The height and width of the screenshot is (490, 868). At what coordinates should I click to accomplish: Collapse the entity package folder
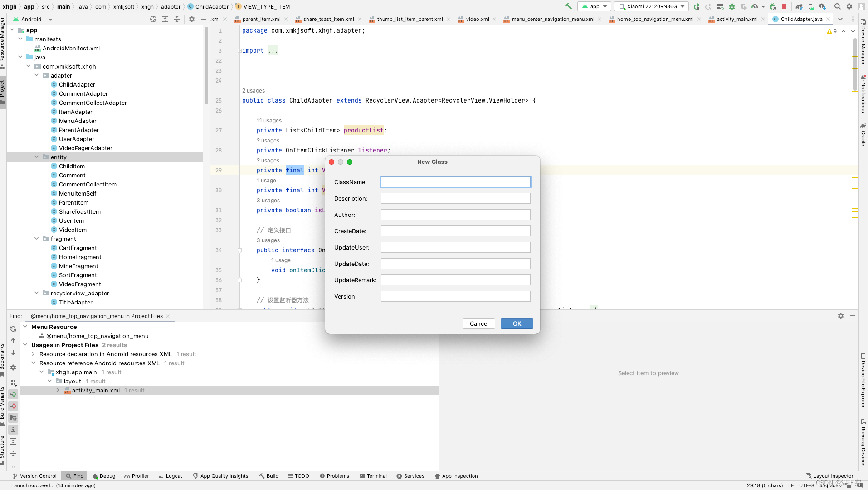point(37,157)
